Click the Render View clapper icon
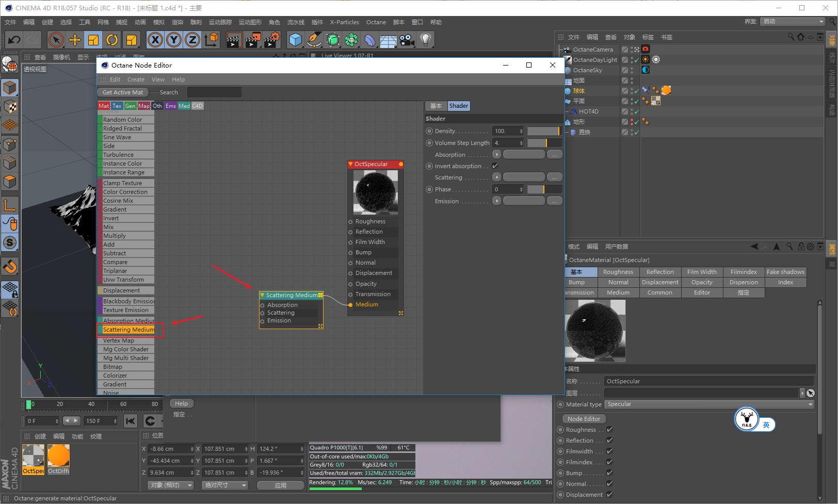 234,40
